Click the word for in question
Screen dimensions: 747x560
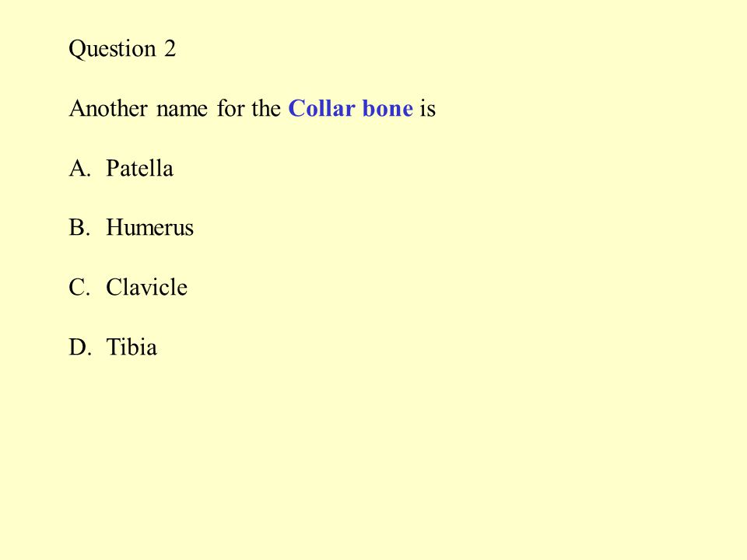(230, 108)
